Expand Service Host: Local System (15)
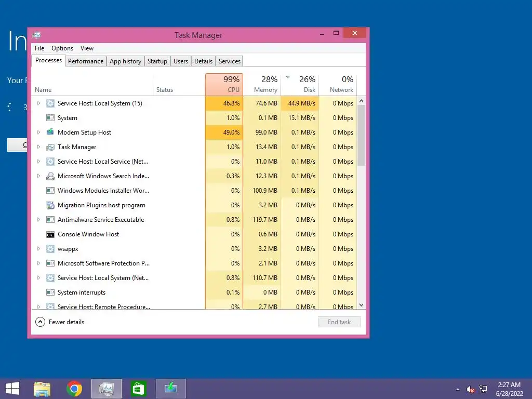This screenshot has width=532, height=399. (38, 103)
